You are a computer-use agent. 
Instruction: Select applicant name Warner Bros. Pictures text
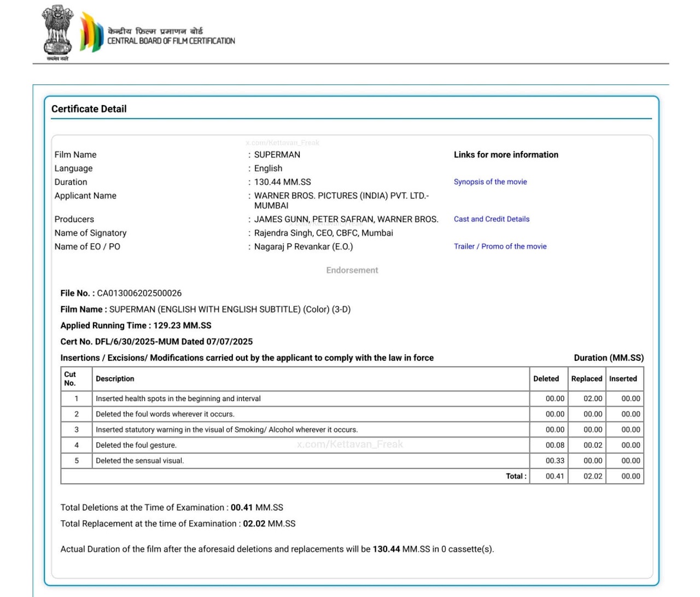tap(342, 201)
